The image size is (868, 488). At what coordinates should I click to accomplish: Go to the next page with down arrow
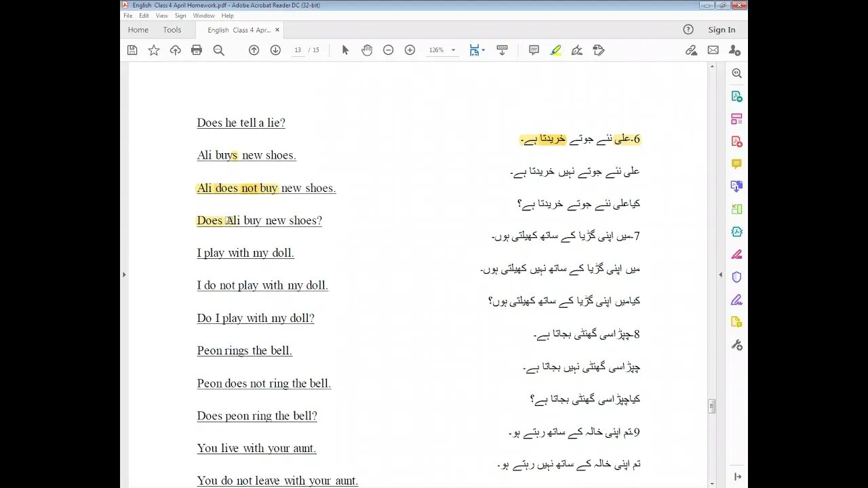tap(275, 50)
